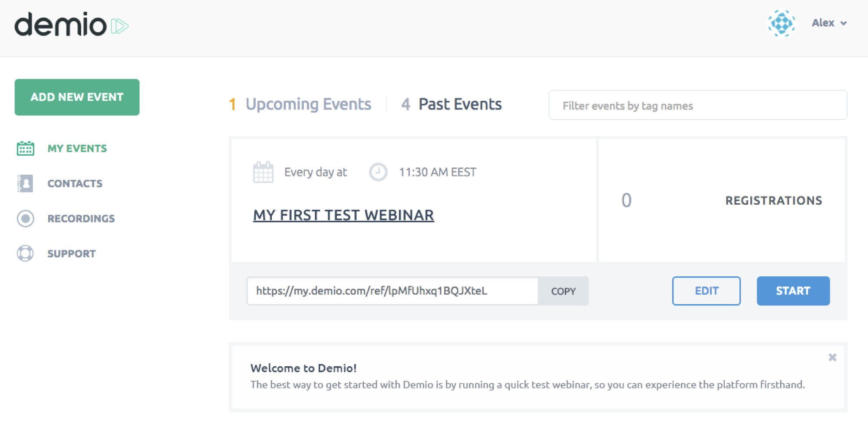
Task: Click the My Events calendar icon
Action: click(25, 148)
